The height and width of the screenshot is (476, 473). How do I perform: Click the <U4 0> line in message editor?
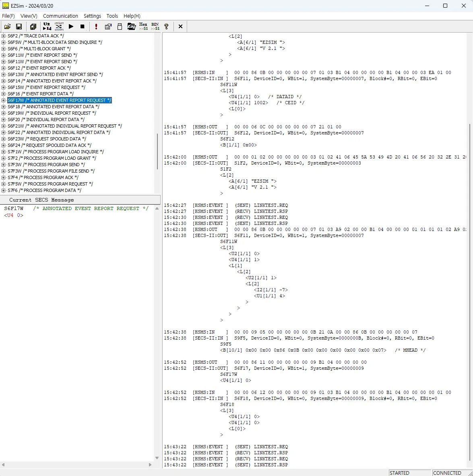tap(14, 215)
